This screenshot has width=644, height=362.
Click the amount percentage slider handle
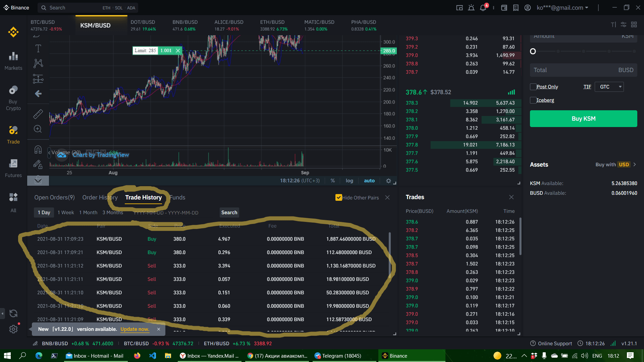coord(533,51)
